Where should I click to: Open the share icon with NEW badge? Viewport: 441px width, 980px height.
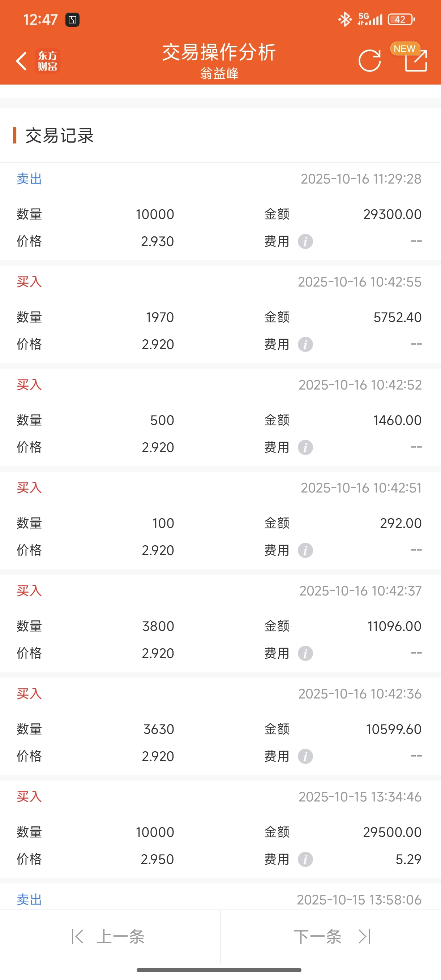415,60
